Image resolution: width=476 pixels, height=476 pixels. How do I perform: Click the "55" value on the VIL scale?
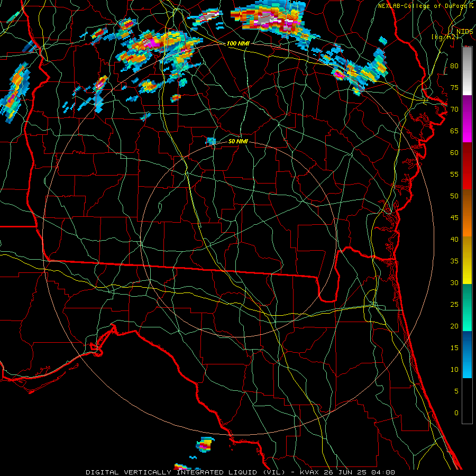point(454,174)
